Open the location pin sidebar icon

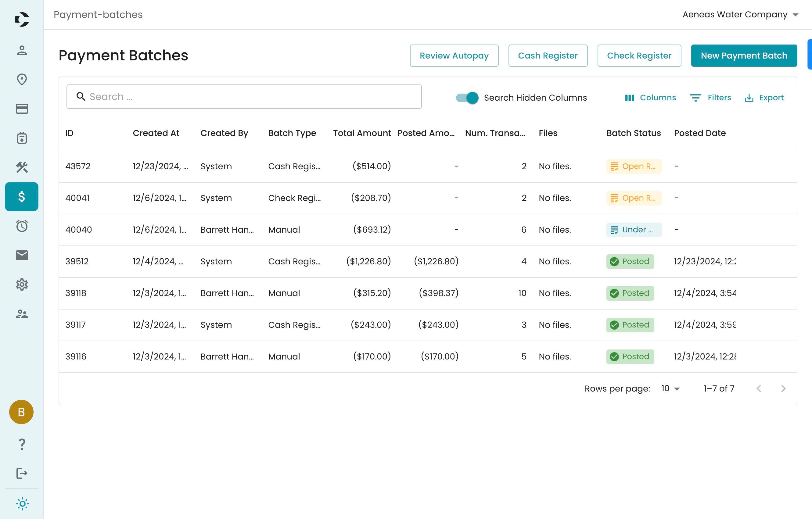(22, 80)
